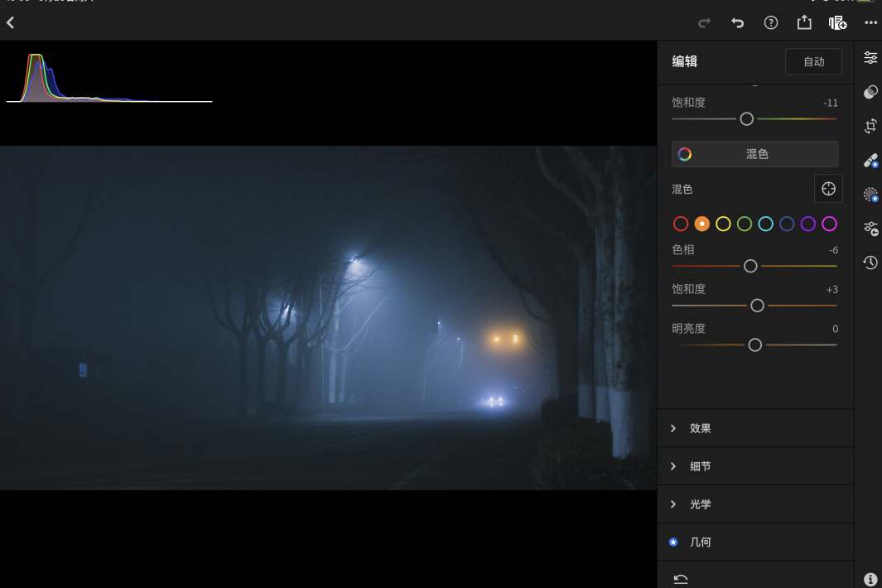
Task: Select the magenta color channel
Action: click(829, 224)
